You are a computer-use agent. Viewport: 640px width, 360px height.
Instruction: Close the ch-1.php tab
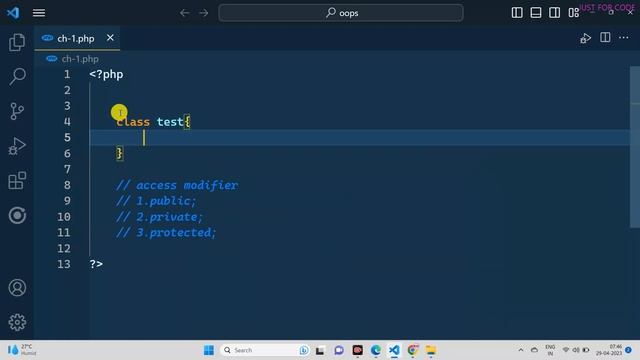pyautogui.click(x=110, y=38)
